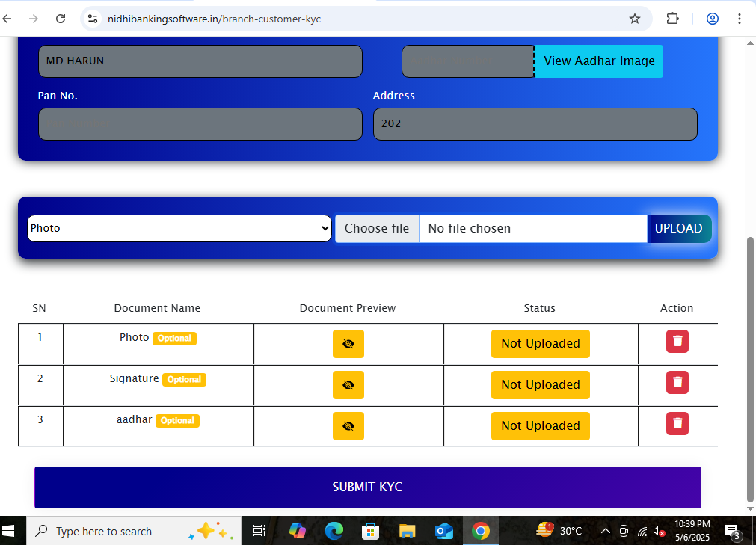This screenshot has width=756, height=545.
Task: Open the Chrome profile account icon
Action: [712, 19]
